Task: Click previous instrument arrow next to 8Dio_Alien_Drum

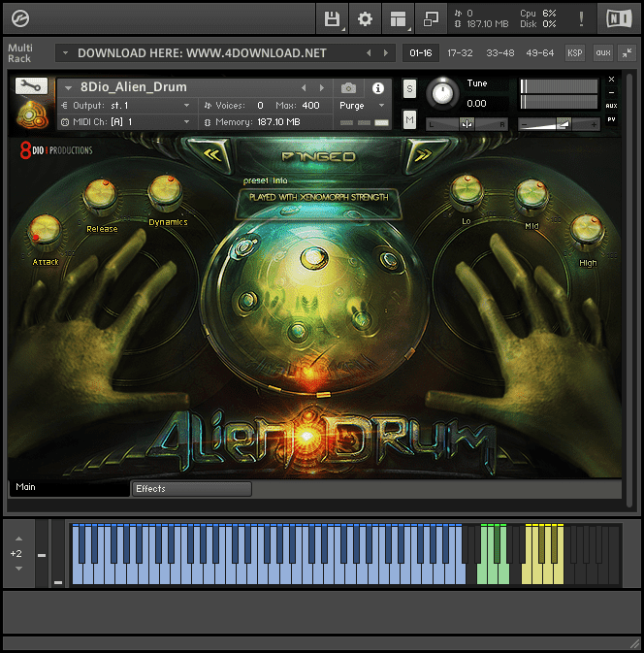Action: click(x=304, y=88)
